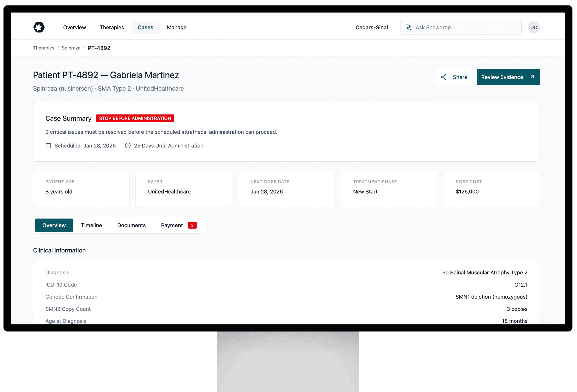Viewport: 577px width, 392px height.
Task: Select the Cedars-Sinai organization label
Action: [x=372, y=27]
